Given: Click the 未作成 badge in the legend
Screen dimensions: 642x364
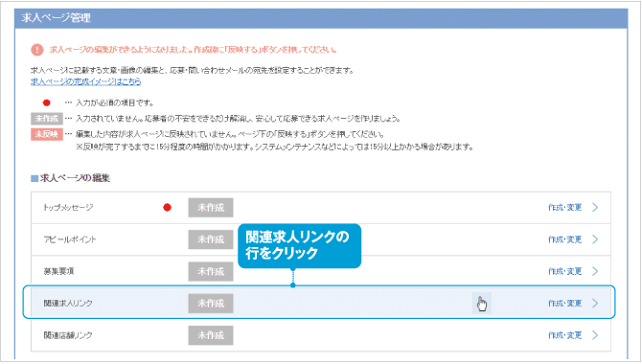Looking at the screenshot, I should (x=47, y=119).
